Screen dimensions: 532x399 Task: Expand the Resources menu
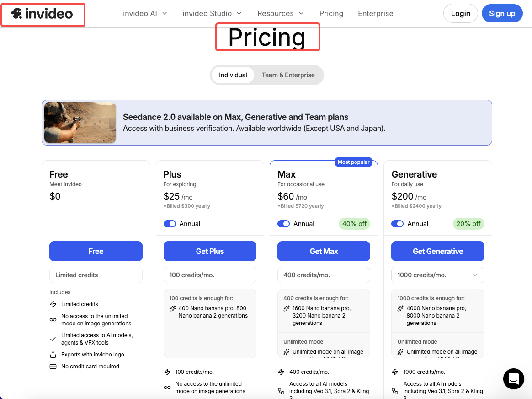pos(280,14)
